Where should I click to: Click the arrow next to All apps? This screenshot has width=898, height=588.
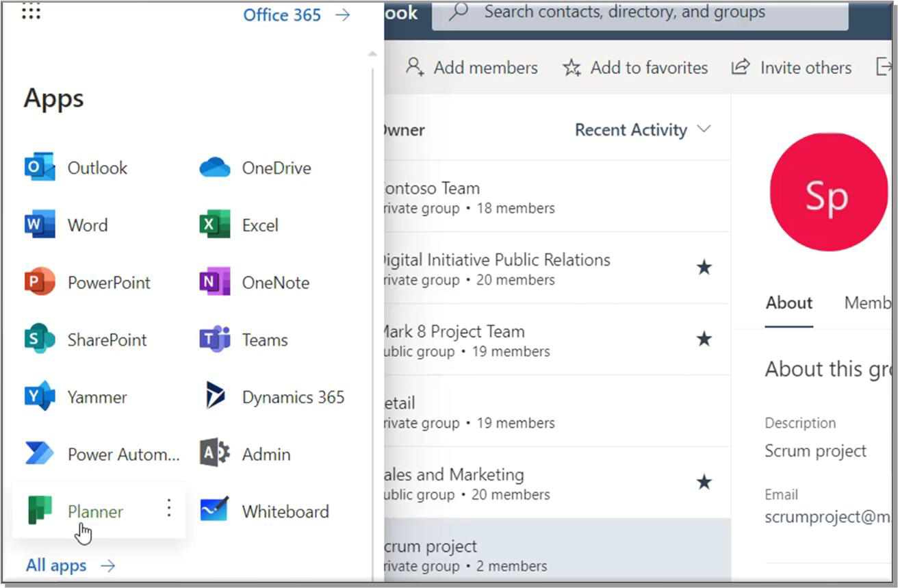[107, 565]
